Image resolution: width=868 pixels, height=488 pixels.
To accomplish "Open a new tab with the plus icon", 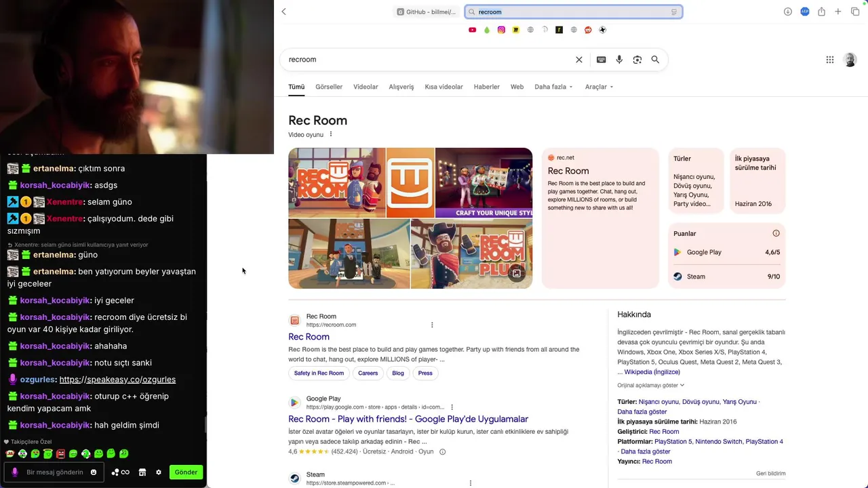I will (x=838, y=12).
